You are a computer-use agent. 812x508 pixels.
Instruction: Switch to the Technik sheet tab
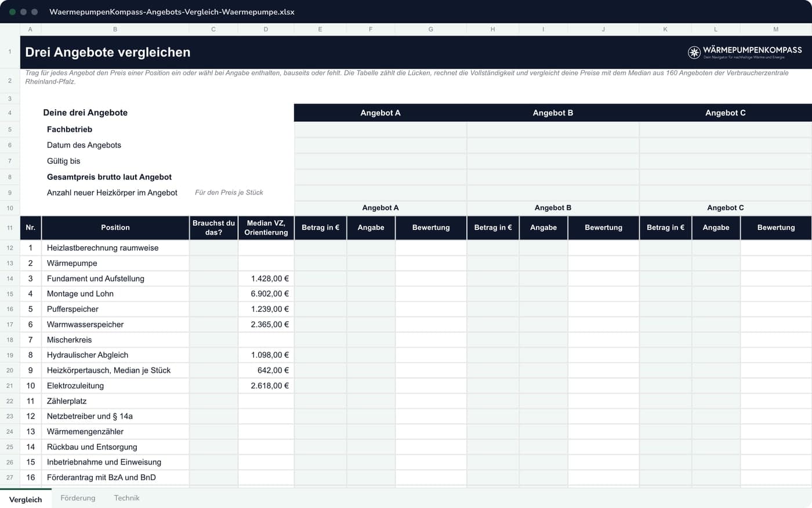pos(126,498)
